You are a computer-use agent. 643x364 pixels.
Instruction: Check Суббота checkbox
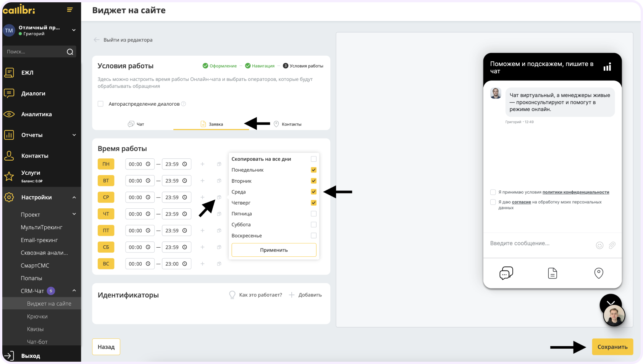313,225
